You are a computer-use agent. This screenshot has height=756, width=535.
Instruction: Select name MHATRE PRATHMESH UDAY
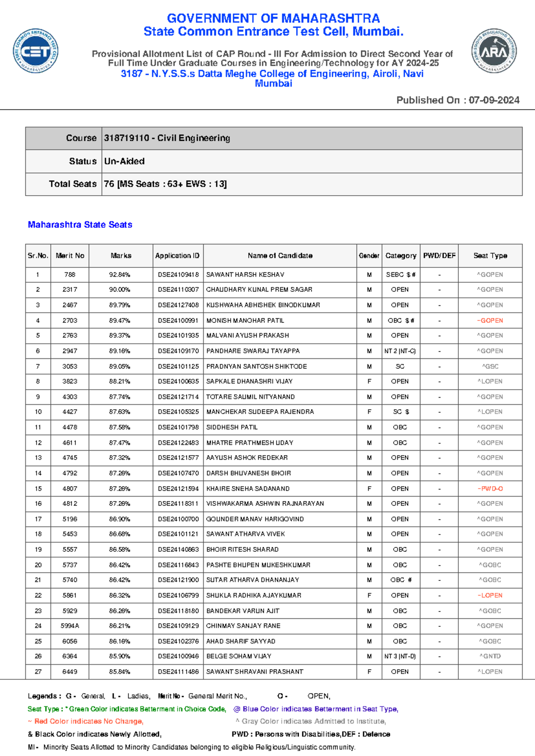tap(250, 443)
